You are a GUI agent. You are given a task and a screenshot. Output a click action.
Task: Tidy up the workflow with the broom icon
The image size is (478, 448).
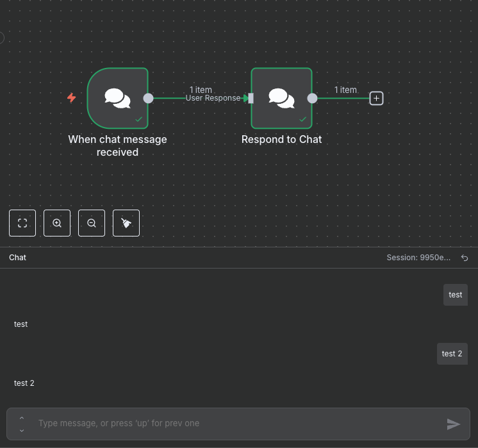126,223
